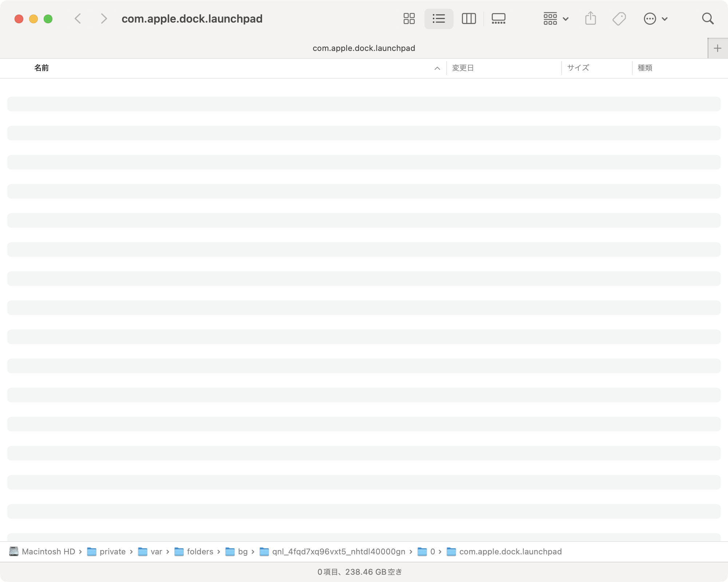Go forward with the right chevron button
Viewport: 728px width, 582px height.
pos(104,19)
